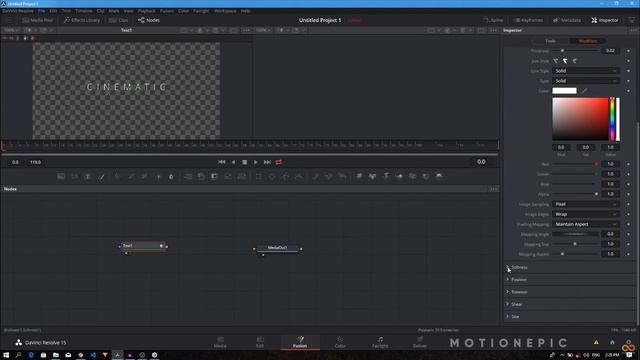Add an Ellipse mask from toolbar
This screenshot has width=640, height=360.
point(272,176)
